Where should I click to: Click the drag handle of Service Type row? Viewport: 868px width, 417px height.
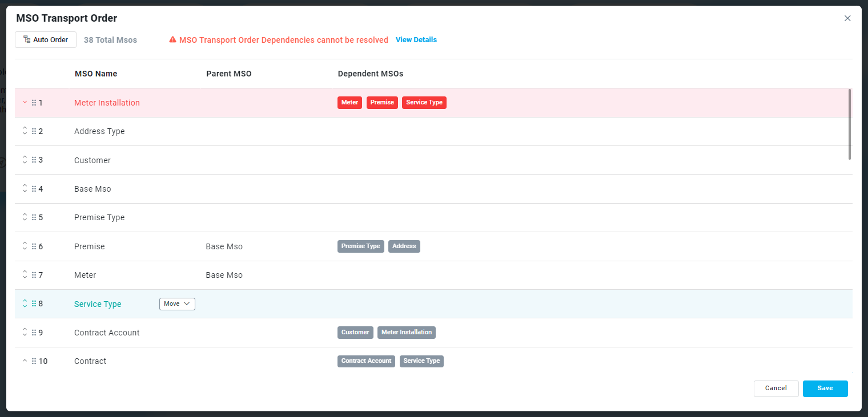point(34,303)
